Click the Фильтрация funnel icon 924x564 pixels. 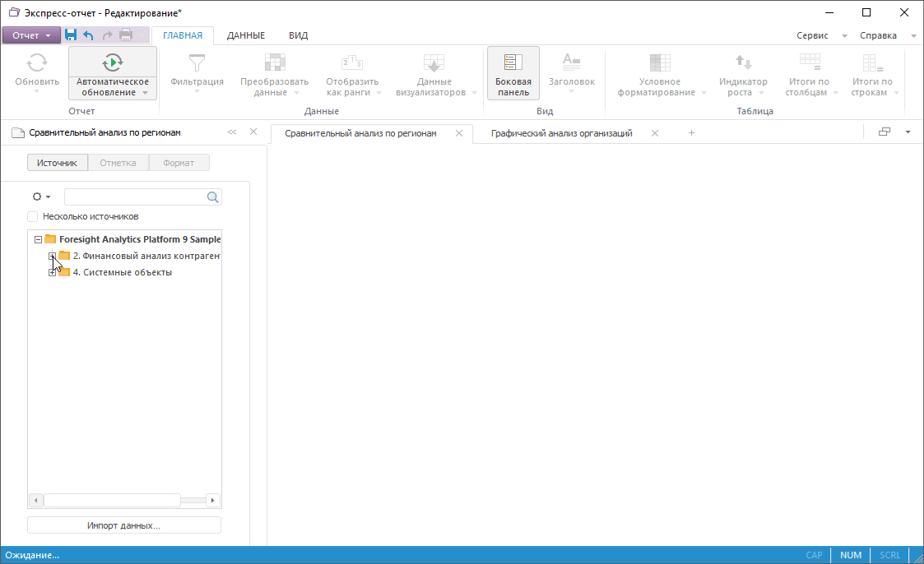click(x=197, y=62)
